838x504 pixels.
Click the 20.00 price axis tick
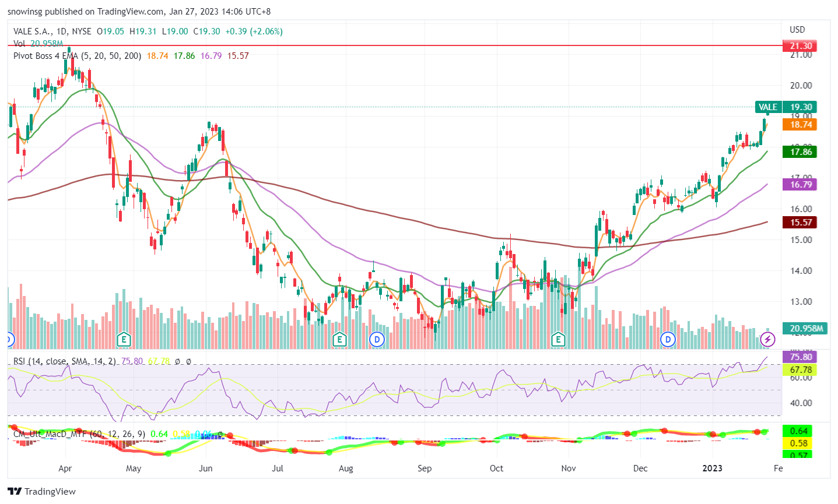(801, 85)
